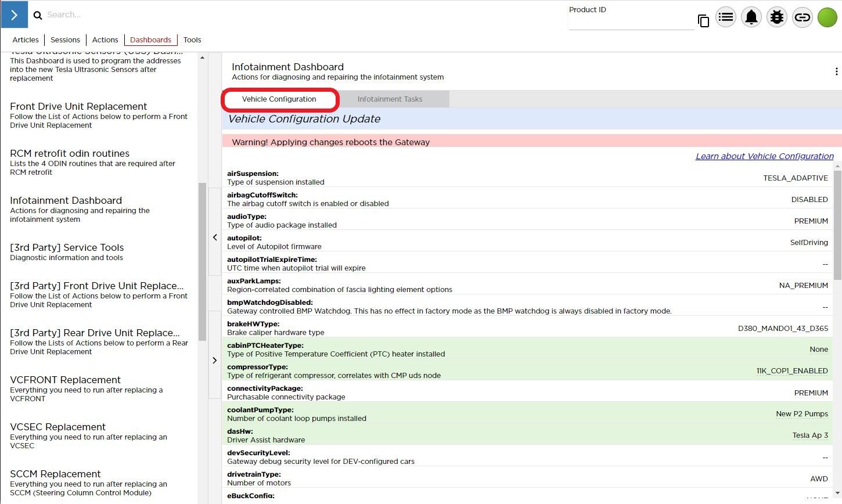Screen dimensions: 842x504
Task: Click the Product ID input field
Action: coord(631,23)
